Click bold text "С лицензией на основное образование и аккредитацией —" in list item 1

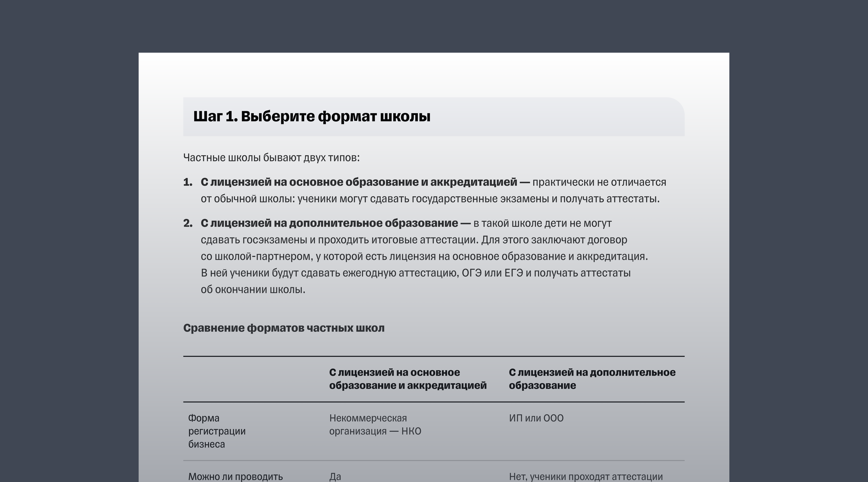coord(365,182)
